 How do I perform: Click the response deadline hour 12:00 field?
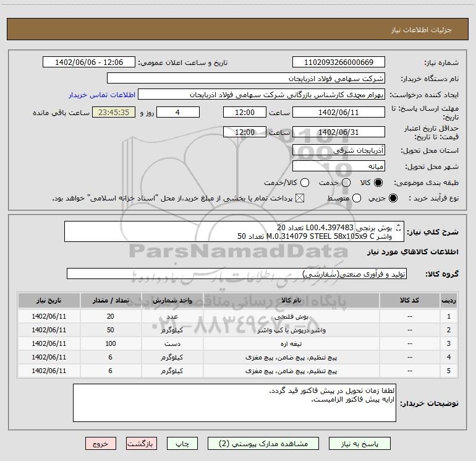click(x=245, y=112)
